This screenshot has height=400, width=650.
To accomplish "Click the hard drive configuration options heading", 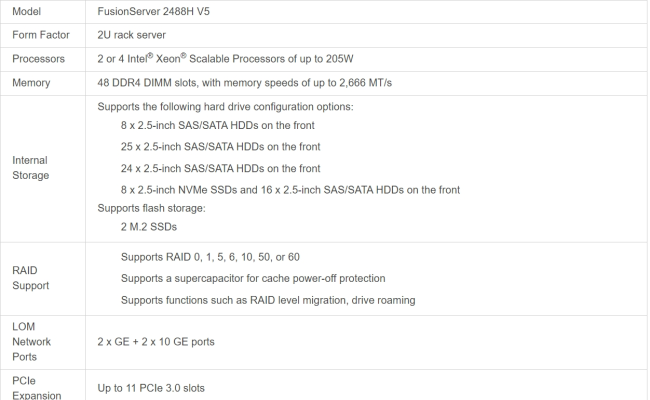I will coord(225,107).
